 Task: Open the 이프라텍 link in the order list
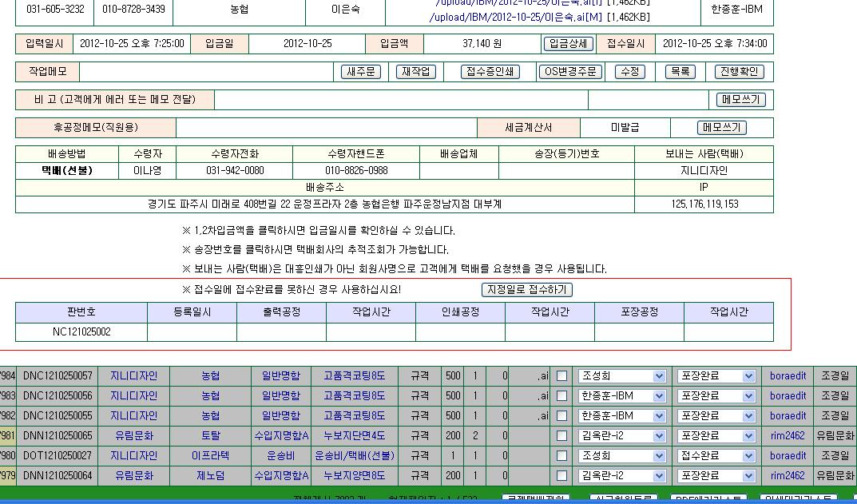210,456
